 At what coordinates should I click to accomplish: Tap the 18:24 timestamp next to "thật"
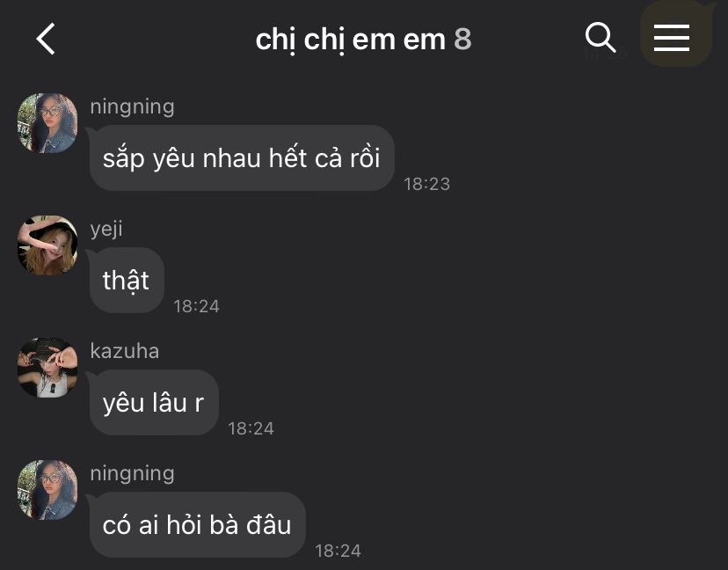click(196, 306)
